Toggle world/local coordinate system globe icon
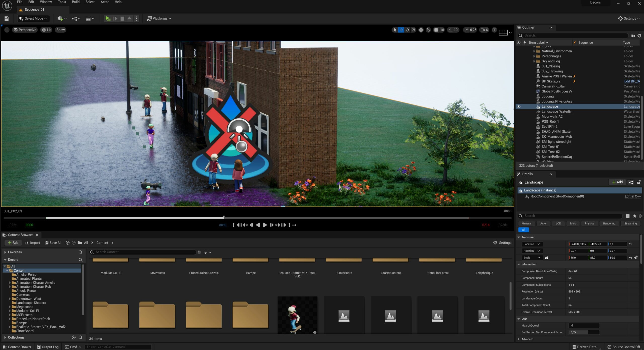 coord(421,30)
